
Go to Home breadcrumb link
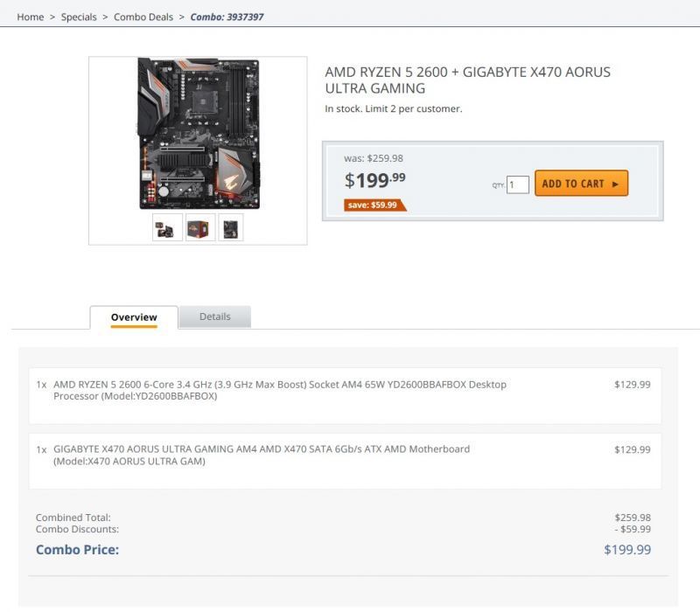[x=31, y=17]
